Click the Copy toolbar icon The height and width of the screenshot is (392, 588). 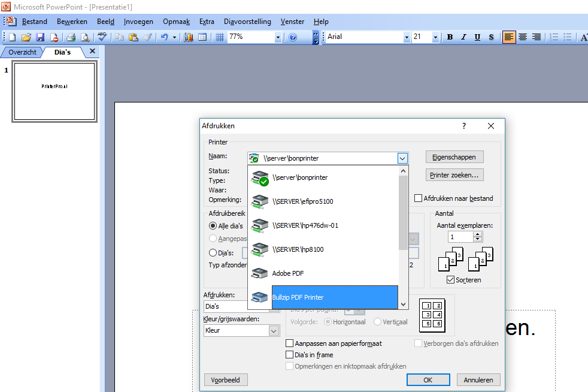[119, 37]
